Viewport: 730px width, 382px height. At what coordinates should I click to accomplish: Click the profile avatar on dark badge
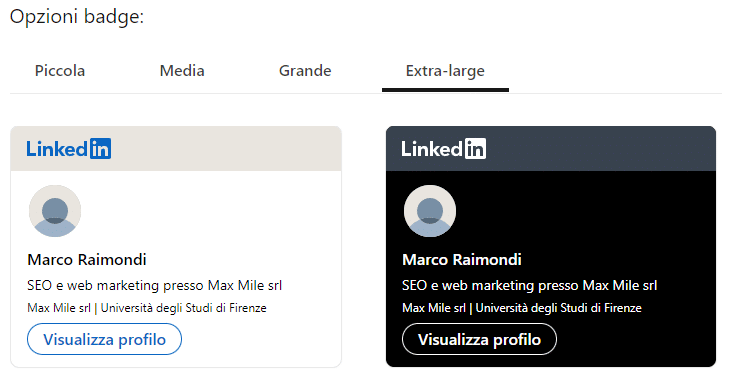[x=430, y=211]
